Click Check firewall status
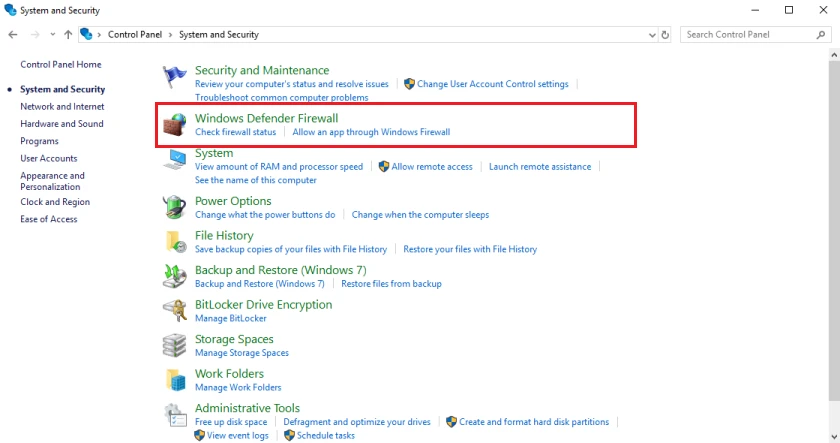 (235, 132)
